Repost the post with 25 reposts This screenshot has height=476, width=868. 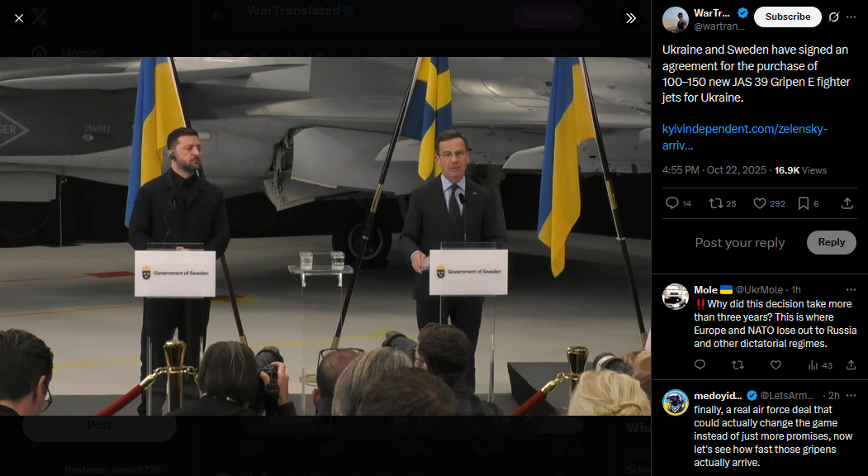(723, 203)
